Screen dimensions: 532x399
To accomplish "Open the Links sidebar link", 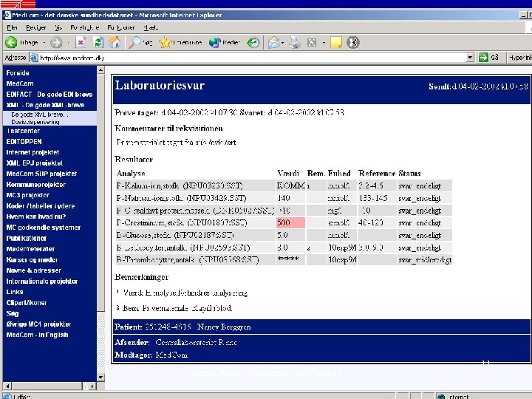I will pyautogui.click(x=15, y=292).
